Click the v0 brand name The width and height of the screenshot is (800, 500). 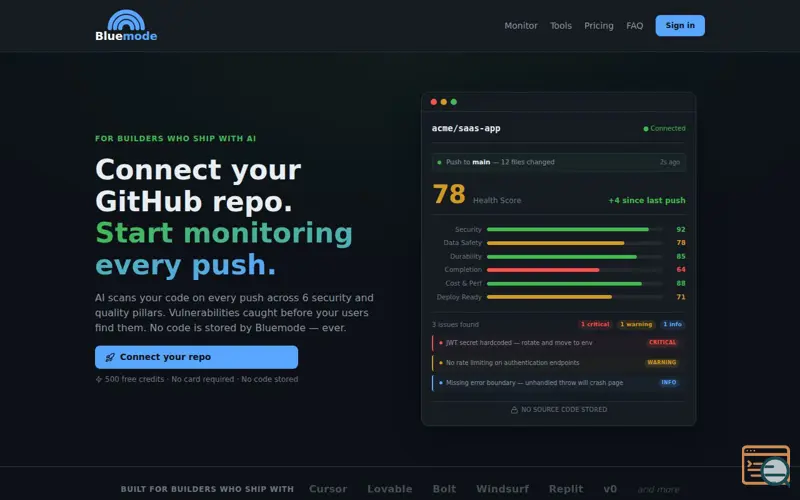(x=610, y=489)
